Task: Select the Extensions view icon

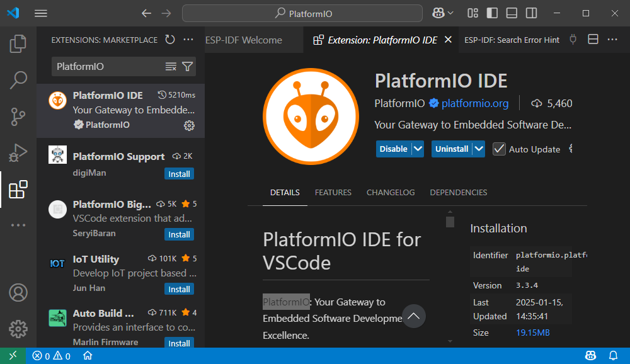Action: [18, 189]
